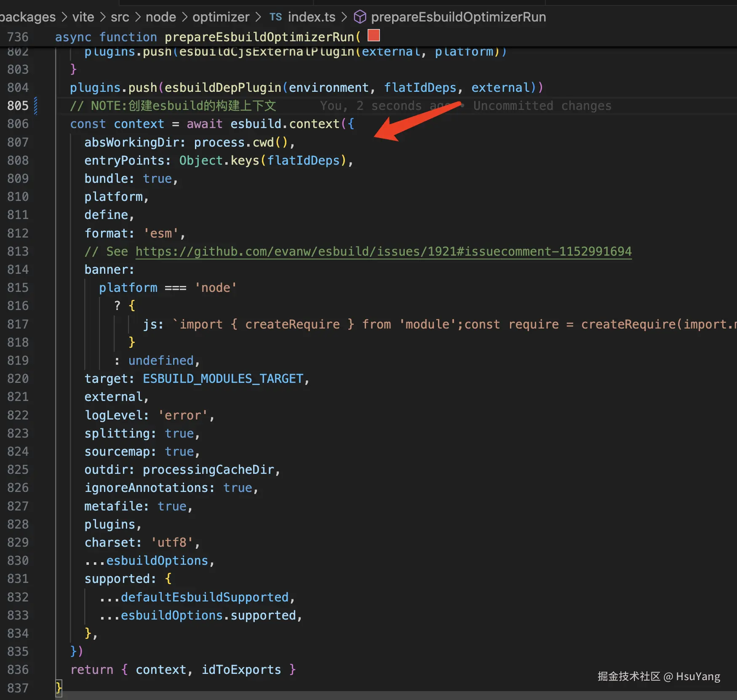Click the 'undefined' value on line 819
The width and height of the screenshot is (737, 700).
pyautogui.click(x=161, y=361)
